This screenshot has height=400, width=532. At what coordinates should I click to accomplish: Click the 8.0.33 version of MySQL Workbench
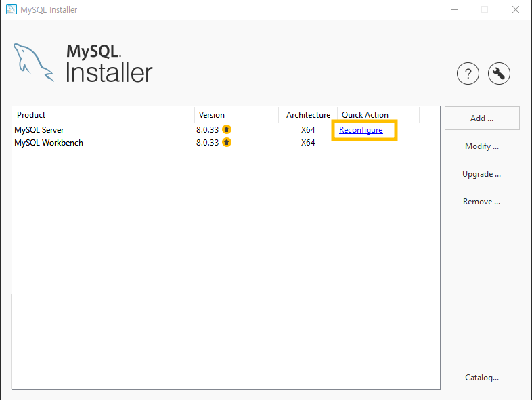pyautogui.click(x=207, y=143)
